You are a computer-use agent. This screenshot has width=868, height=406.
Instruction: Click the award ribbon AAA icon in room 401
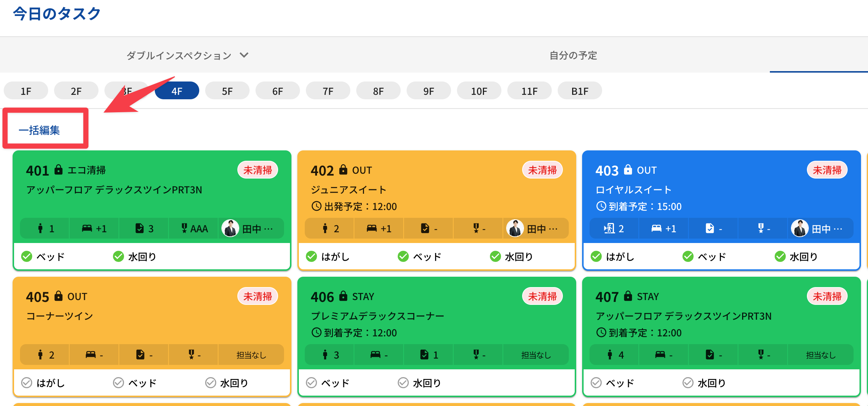tap(184, 228)
